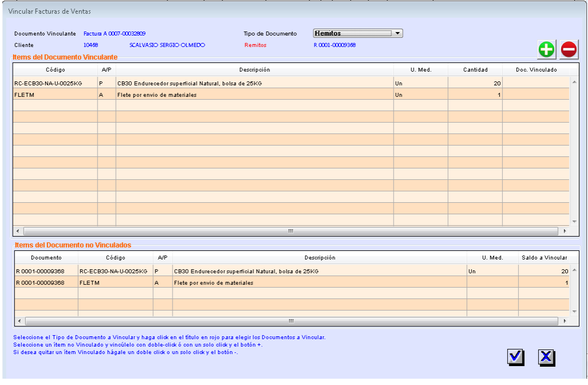This screenshot has width=588, height=385.
Task: Click lower table scroll right arrow
Action: pyautogui.click(x=565, y=321)
